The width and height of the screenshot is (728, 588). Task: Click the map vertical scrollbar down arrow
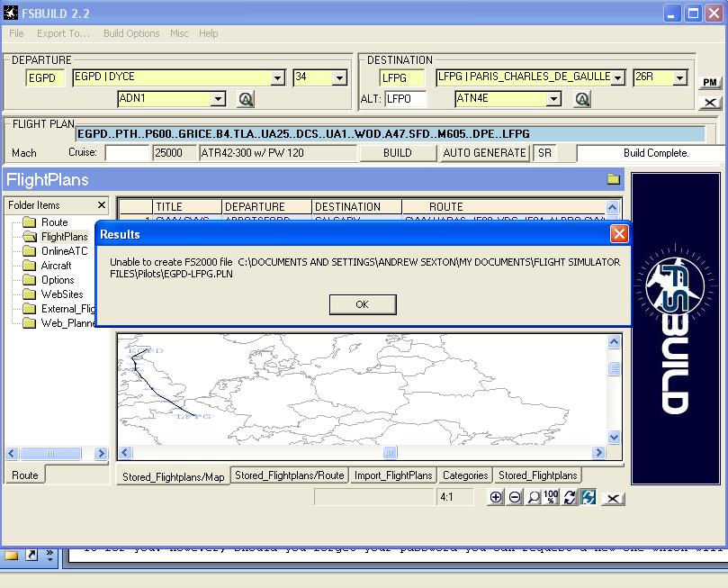(614, 437)
